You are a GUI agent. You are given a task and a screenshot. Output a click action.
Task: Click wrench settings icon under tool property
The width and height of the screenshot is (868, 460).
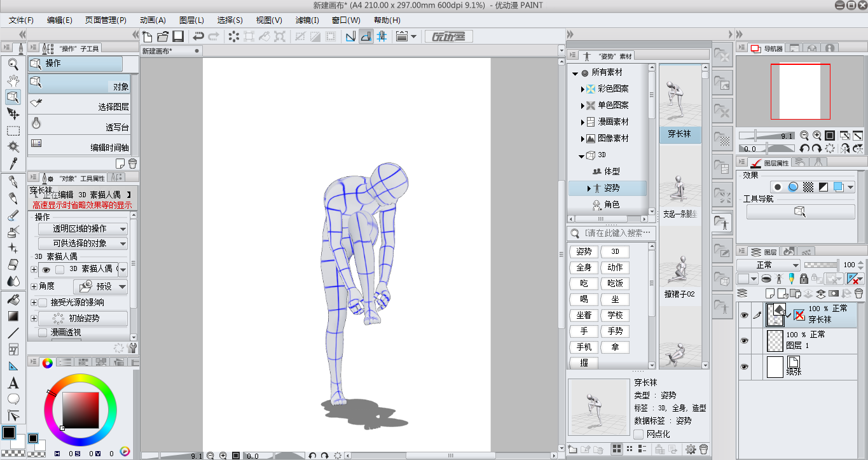(x=133, y=348)
